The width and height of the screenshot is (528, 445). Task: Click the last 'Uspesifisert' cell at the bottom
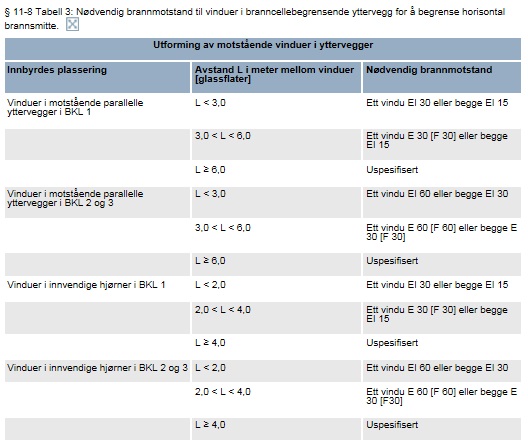pos(392,425)
